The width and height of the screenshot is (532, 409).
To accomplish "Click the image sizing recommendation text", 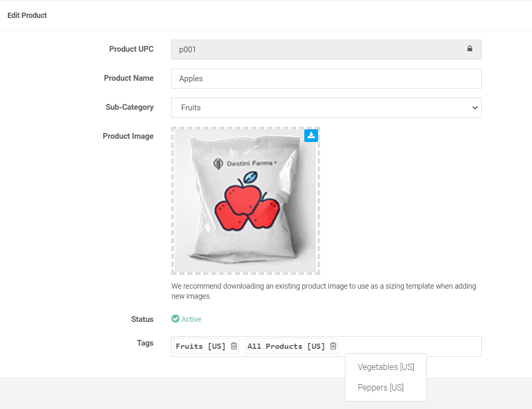I will click(x=324, y=291).
